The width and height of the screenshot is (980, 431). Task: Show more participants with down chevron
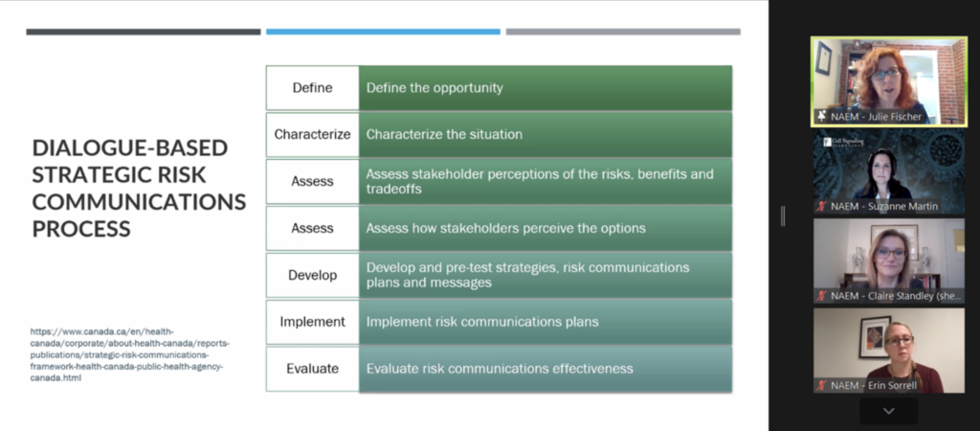888,411
